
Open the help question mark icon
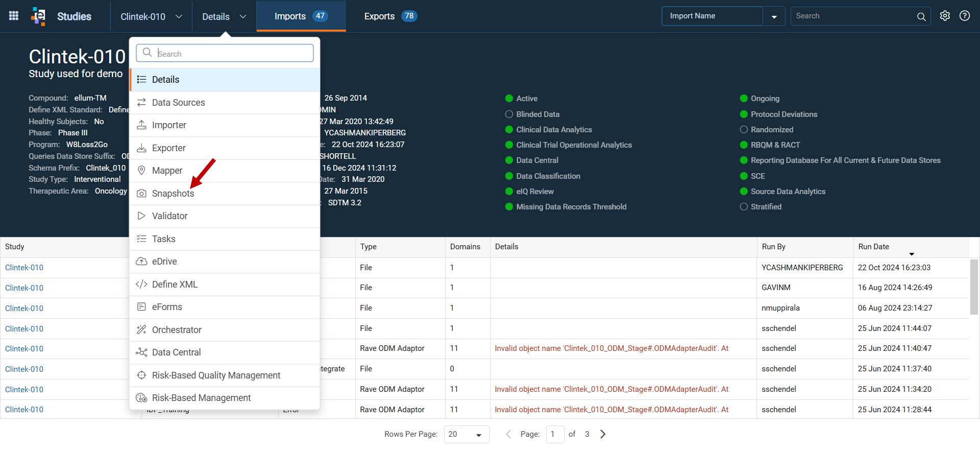965,16
